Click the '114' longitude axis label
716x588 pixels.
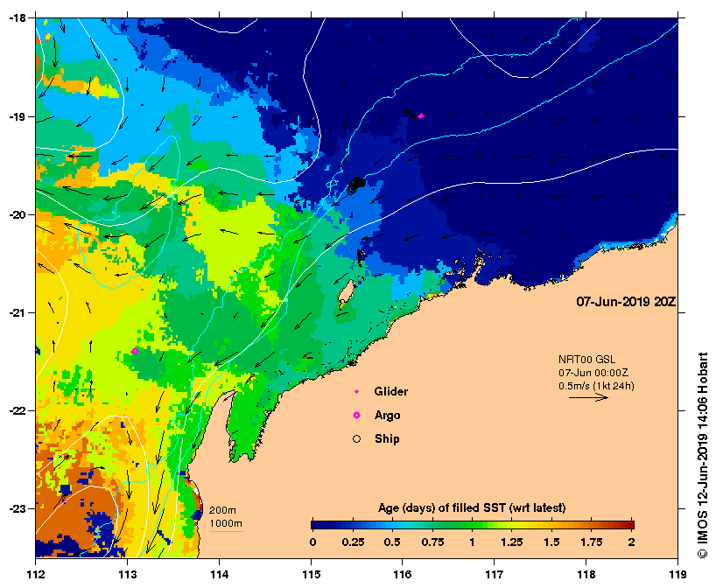(219, 574)
